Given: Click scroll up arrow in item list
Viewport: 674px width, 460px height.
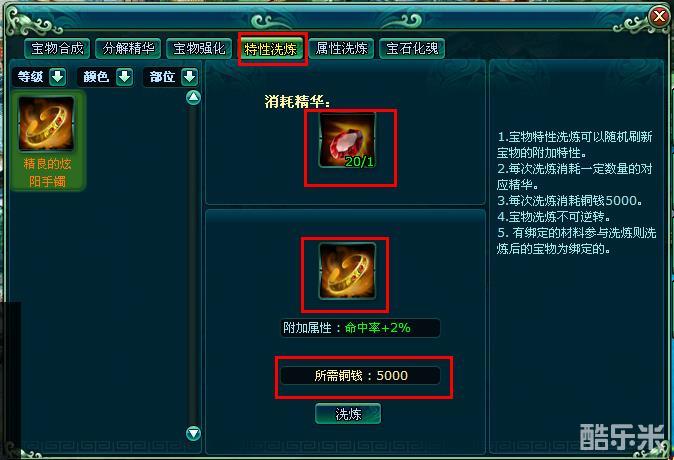Looking at the screenshot, I should click(193, 98).
